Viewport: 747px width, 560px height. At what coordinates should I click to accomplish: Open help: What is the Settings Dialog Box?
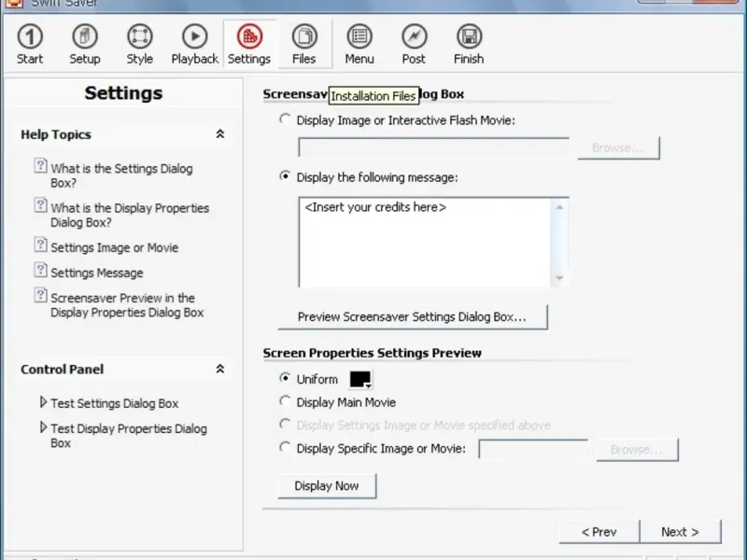pos(121,175)
